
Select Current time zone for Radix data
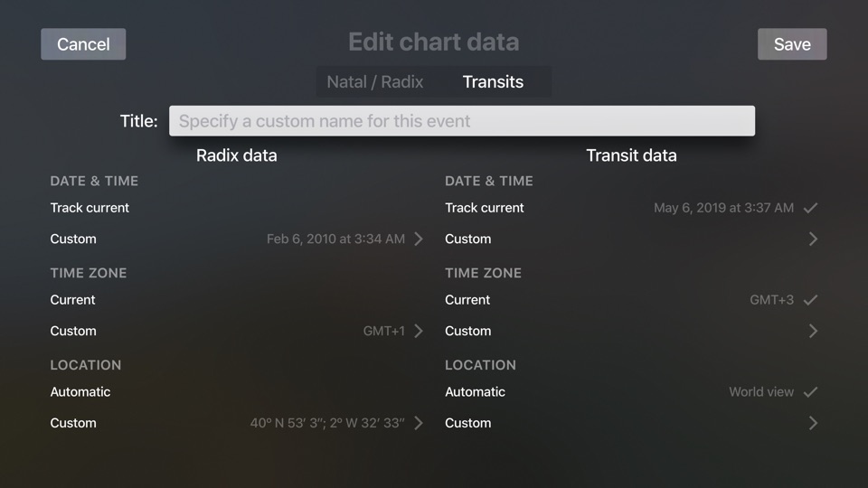(73, 300)
